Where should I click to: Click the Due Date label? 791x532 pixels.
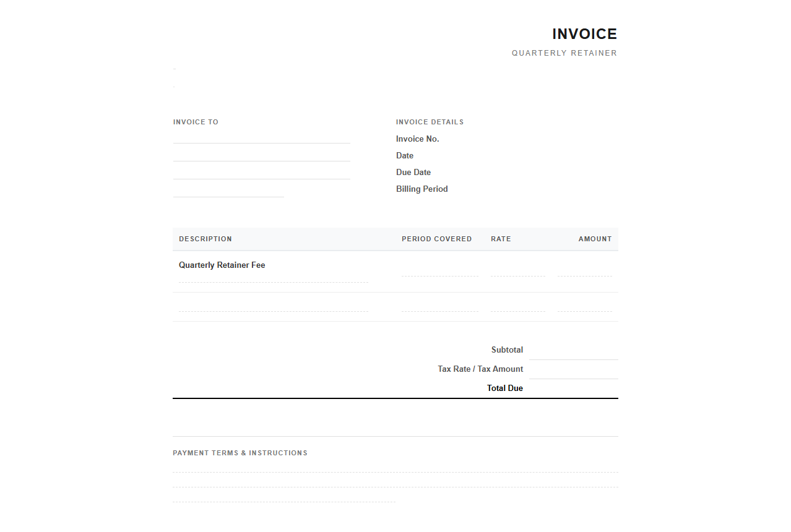(x=413, y=172)
